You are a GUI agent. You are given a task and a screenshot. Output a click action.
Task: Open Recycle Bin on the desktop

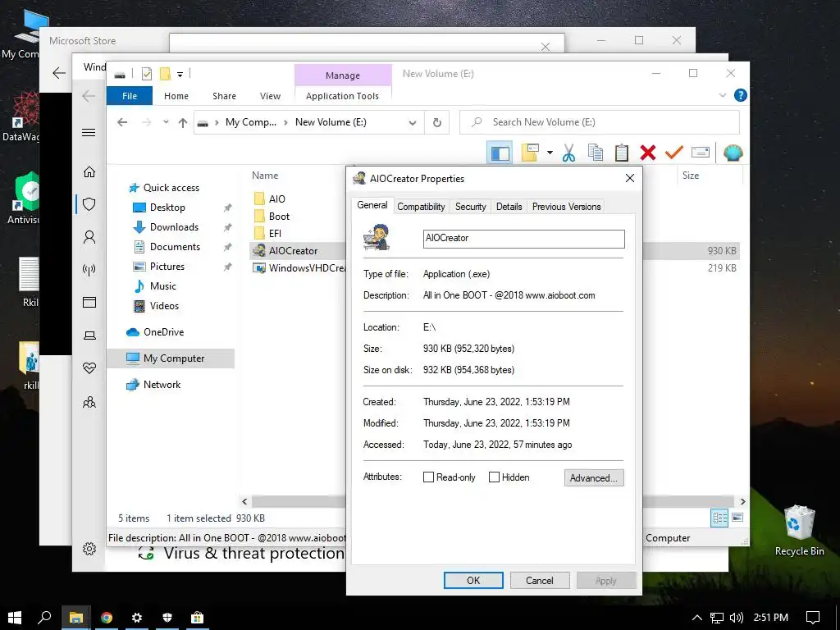[x=799, y=531]
